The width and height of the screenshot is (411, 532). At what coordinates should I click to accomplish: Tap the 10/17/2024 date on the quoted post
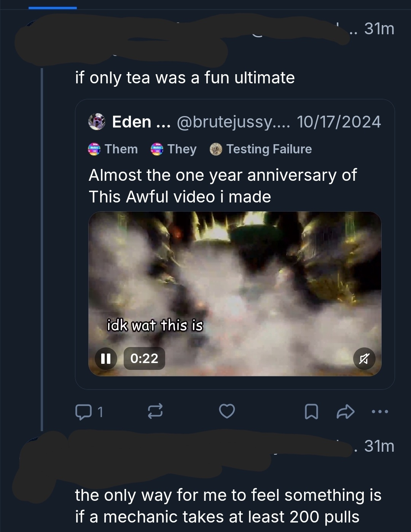click(x=338, y=122)
